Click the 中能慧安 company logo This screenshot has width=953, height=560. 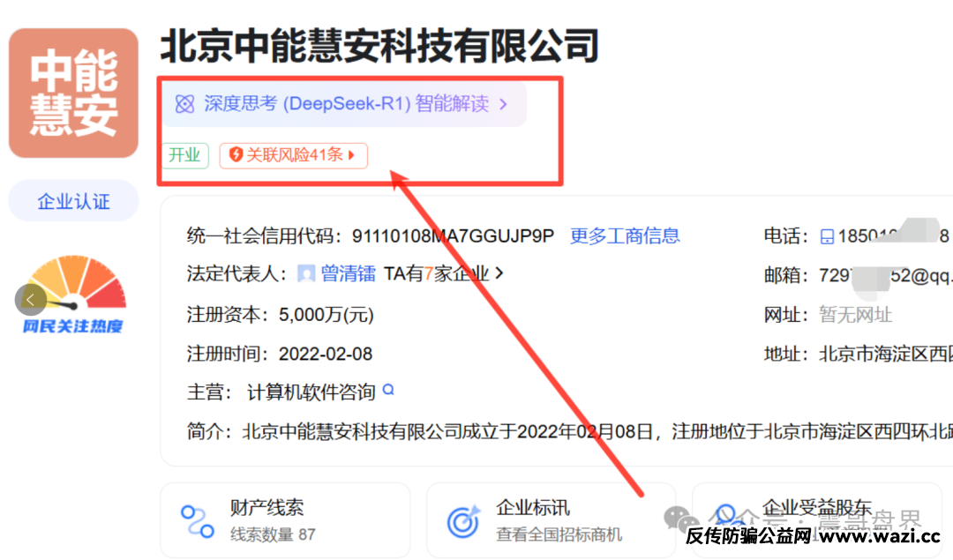pyautogui.click(x=73, y=93)
